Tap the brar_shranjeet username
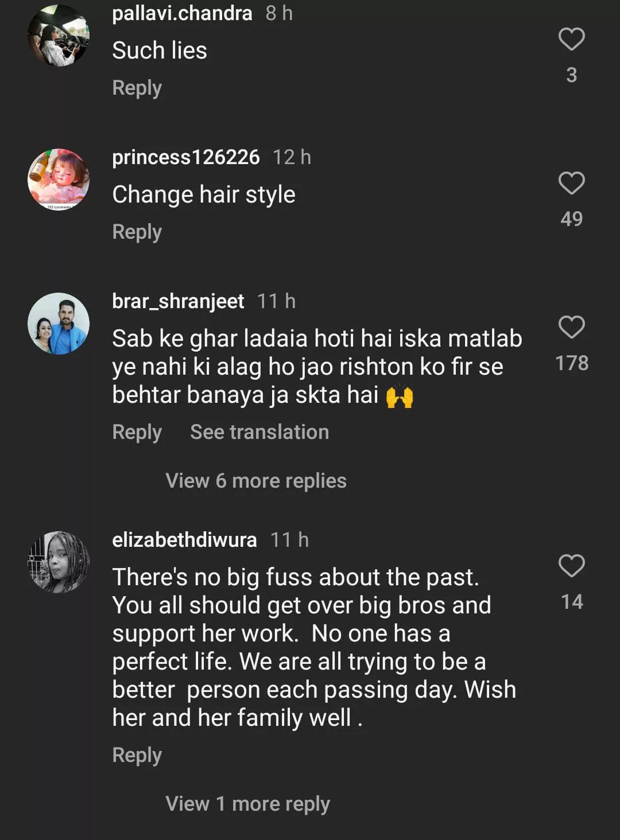This screenshot has height=840, width=620. 178,301
